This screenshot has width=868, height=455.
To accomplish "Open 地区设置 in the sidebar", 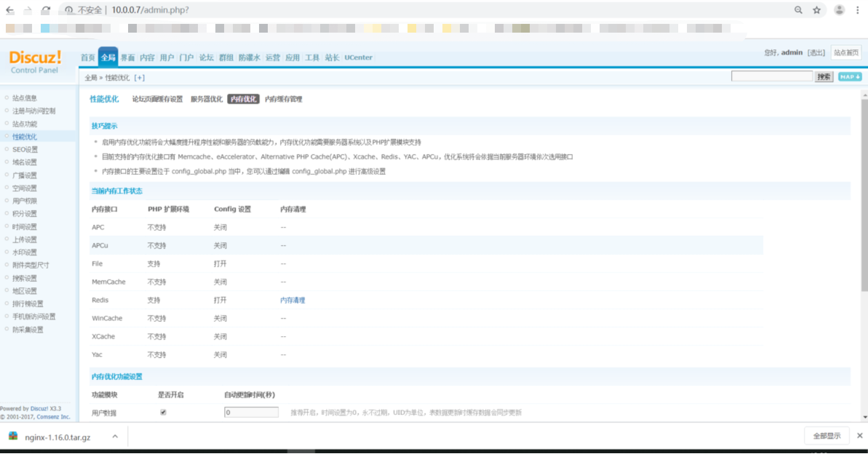I will (x=24, y=291).
